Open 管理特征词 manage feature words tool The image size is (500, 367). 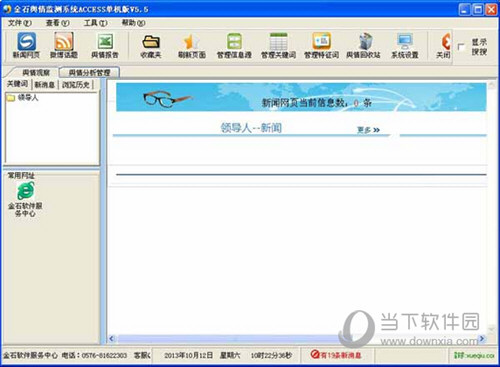pyautogui.click(x=321, y=45)
